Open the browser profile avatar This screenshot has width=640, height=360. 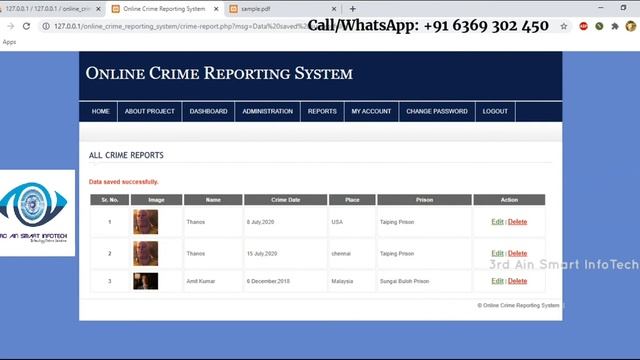pos(631,27)
